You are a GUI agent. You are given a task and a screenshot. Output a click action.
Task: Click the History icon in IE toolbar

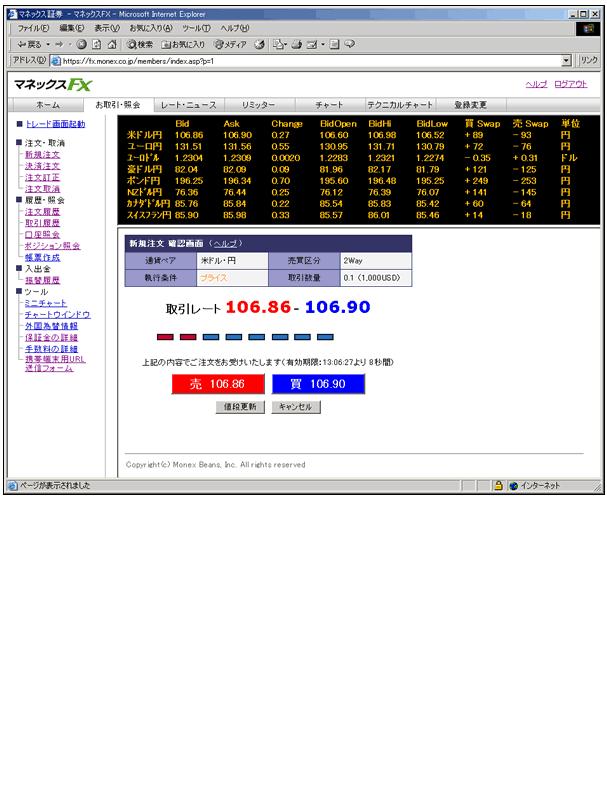coord(260,44)
